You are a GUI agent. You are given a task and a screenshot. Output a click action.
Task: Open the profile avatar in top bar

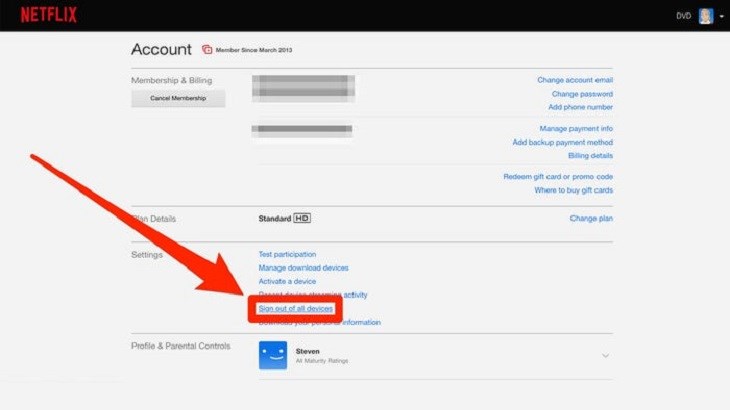point(706,16)
